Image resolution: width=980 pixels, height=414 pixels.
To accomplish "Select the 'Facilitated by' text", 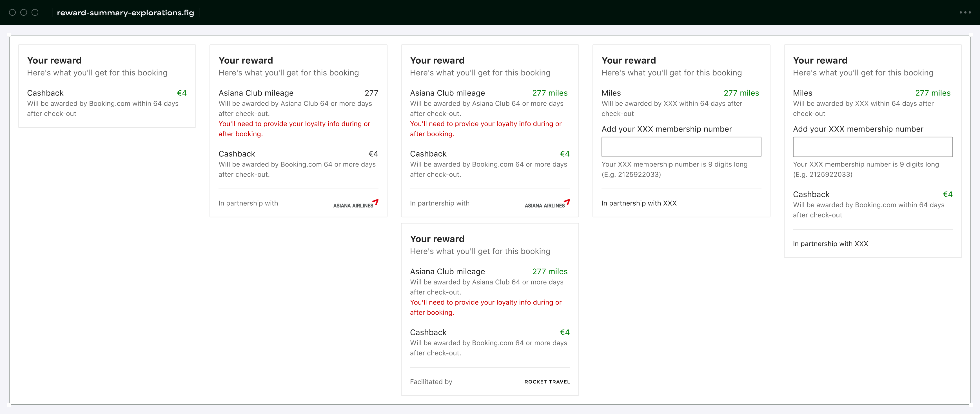I will [x=431, y=382].
